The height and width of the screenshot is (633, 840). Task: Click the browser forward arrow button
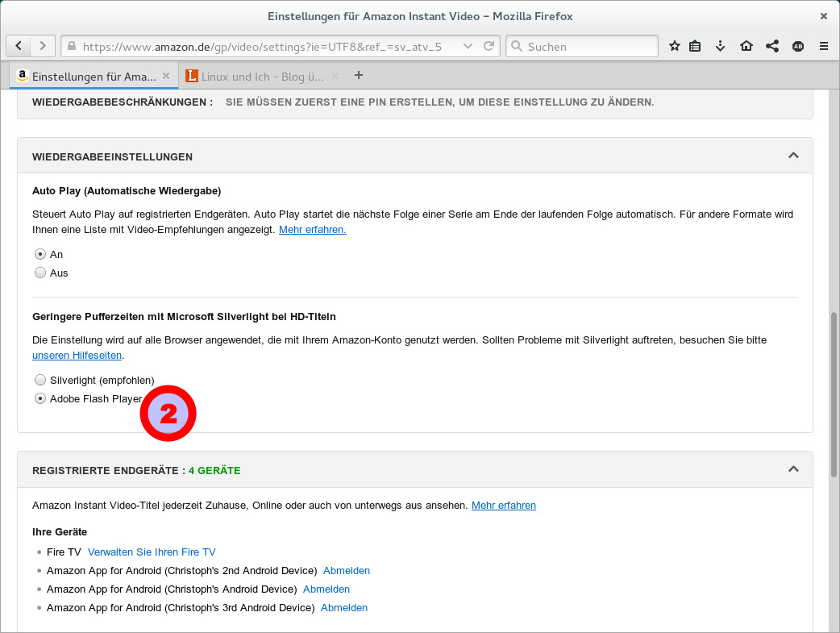tap(44, 46)
